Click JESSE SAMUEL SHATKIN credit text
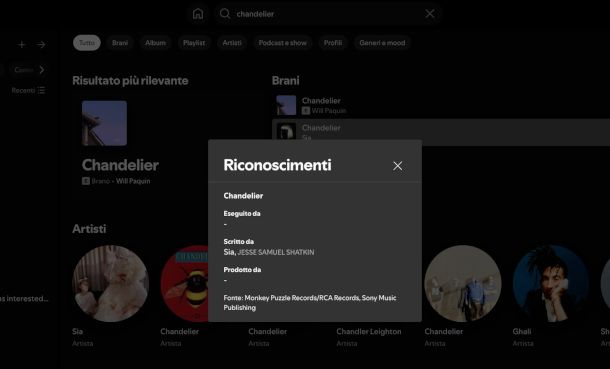The width and height of the screenshot is (610, 369). 275,252
